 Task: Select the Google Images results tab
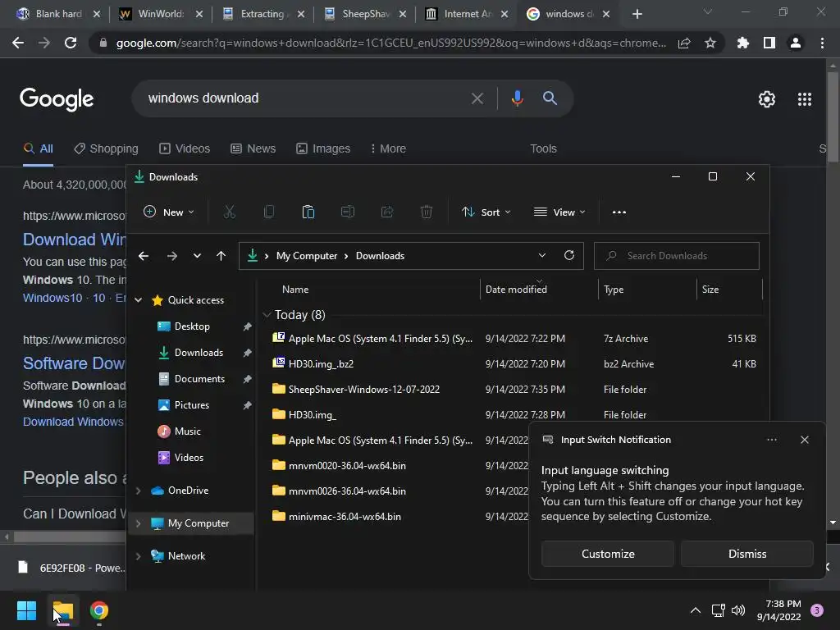tap(323, 148)
